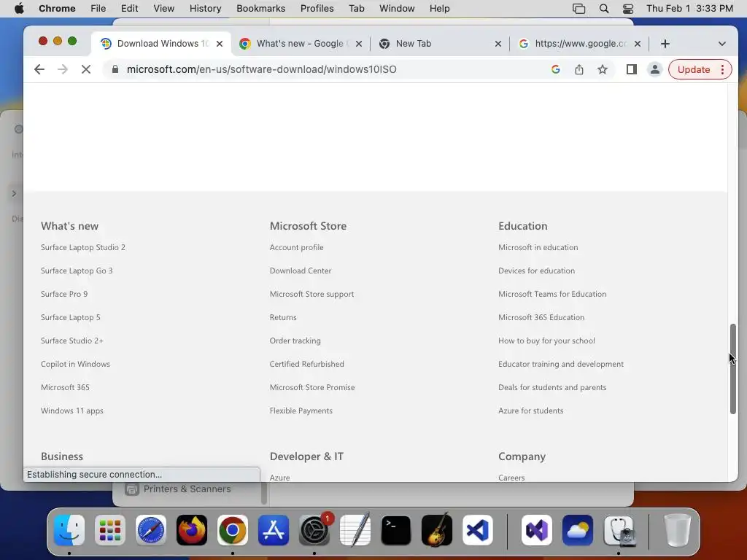Click the address bar URL field
Viewport: 747px width, 560px height.
329,69
